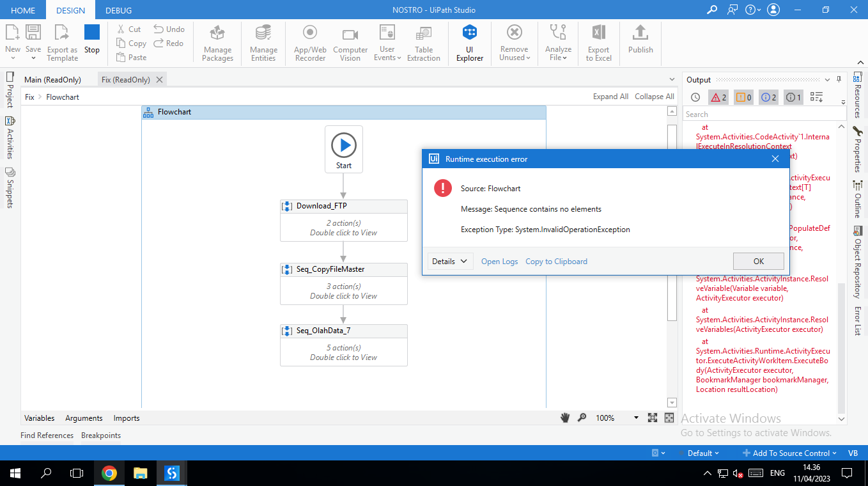Select the Seq_OlahData_7 sequence node

pos(344,345)
